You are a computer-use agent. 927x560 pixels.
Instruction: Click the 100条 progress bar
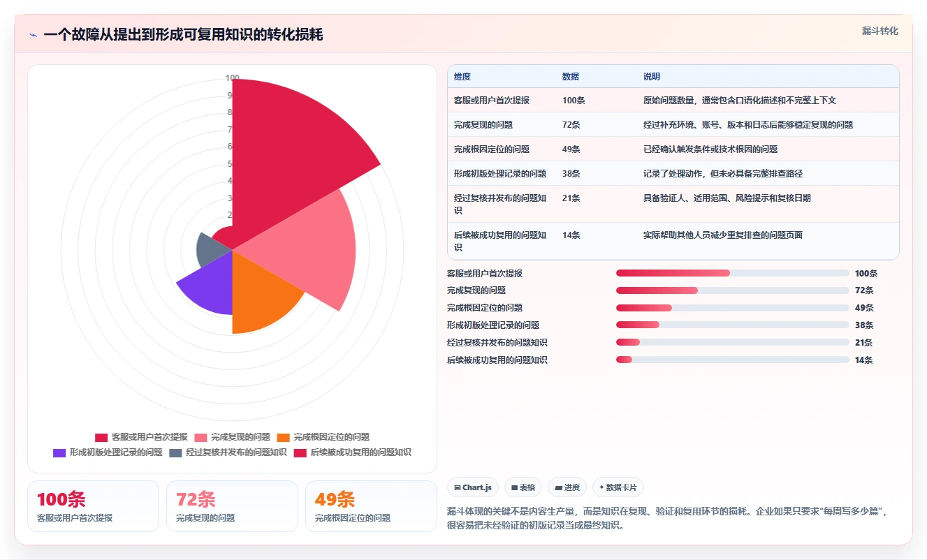coord(733,273)
